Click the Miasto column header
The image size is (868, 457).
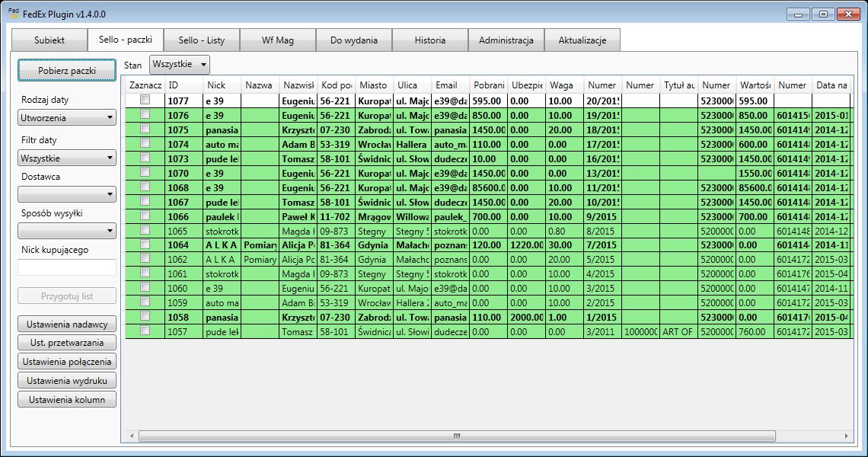point(374,85)
